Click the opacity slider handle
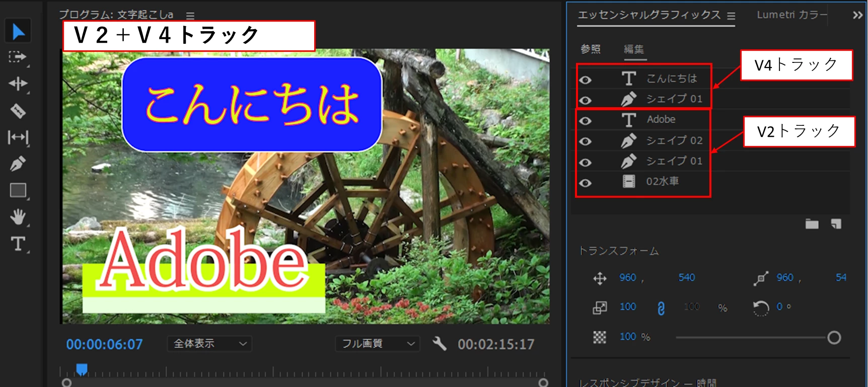Screen dimensions: 868x387 834,338
